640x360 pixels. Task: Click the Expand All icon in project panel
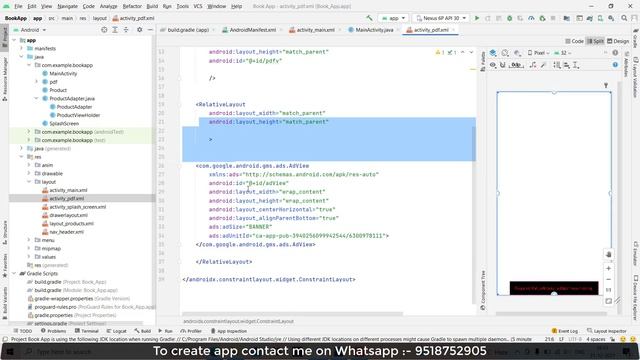(115, 30)
